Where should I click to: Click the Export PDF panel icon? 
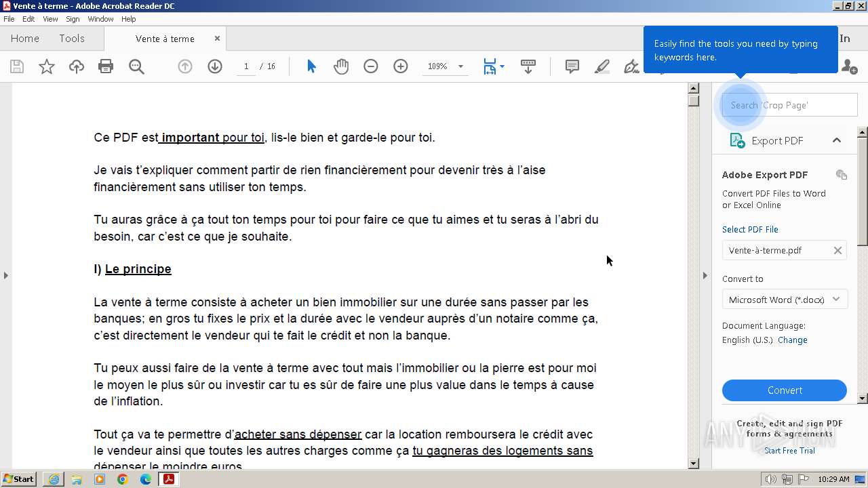point(737,140)
